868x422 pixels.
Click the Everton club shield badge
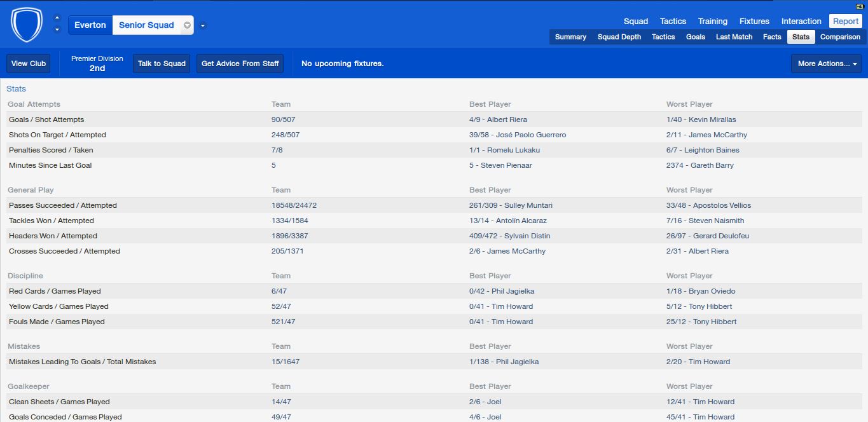click(x=27, y=25)
